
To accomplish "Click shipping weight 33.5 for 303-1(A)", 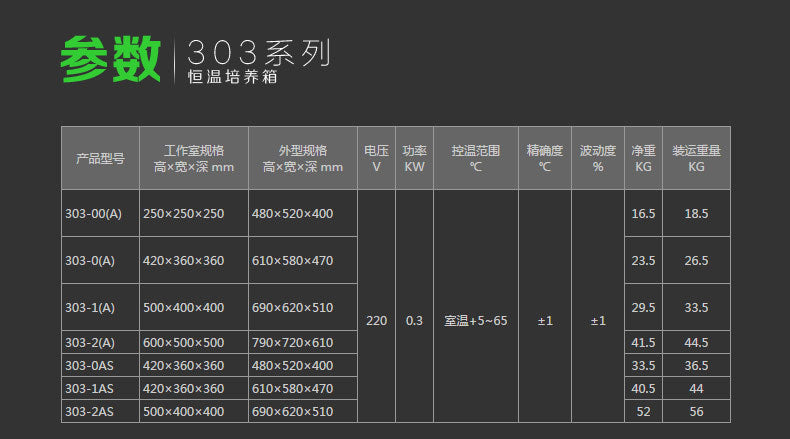I will tap(696, 307).
